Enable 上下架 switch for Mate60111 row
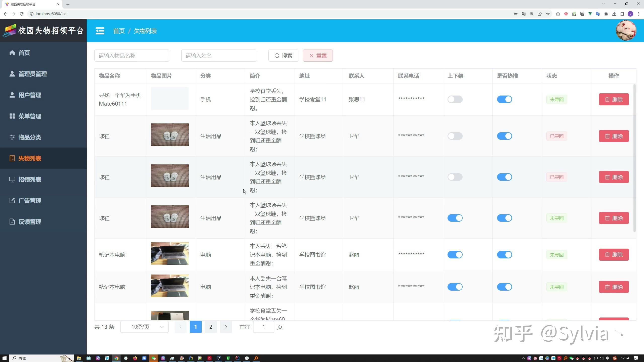Viewport: 644px width, 362px height. 455,99
